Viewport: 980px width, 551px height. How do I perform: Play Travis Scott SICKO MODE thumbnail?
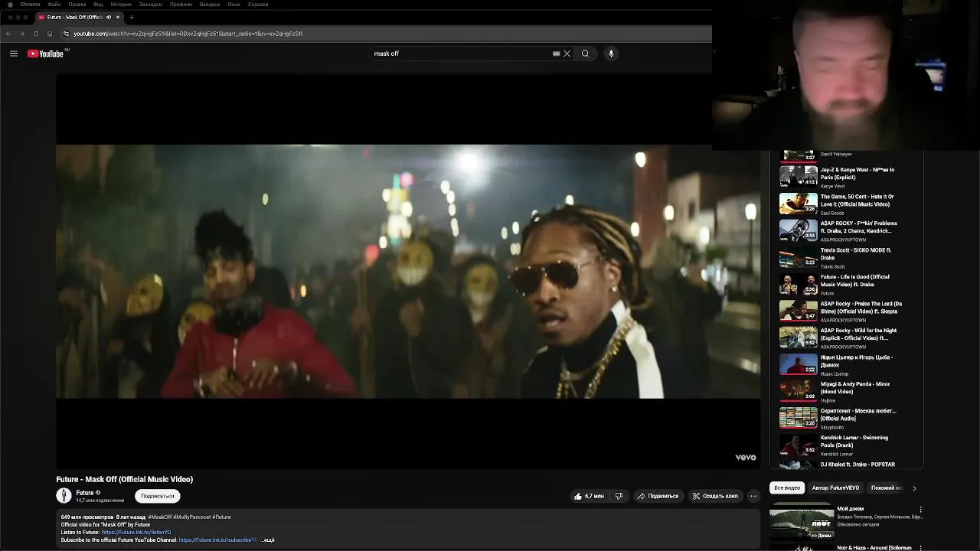click(x=799, y=257)
